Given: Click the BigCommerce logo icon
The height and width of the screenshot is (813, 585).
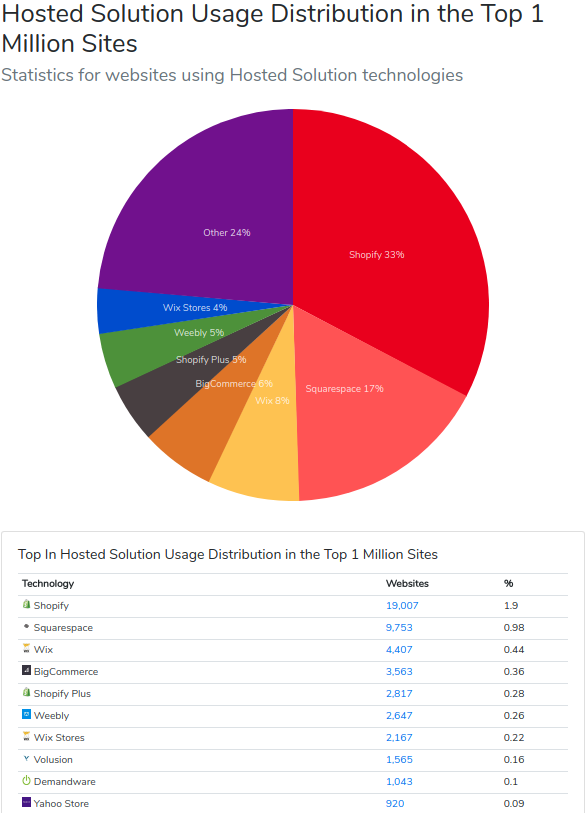Looking at the screenshot, I should point(26,670).
